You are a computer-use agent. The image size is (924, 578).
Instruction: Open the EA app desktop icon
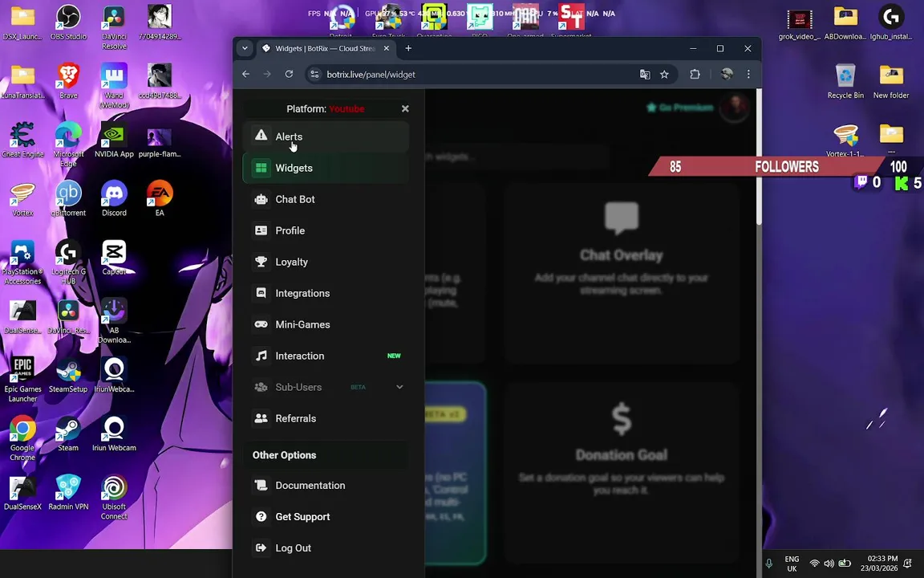click(160, 199)
